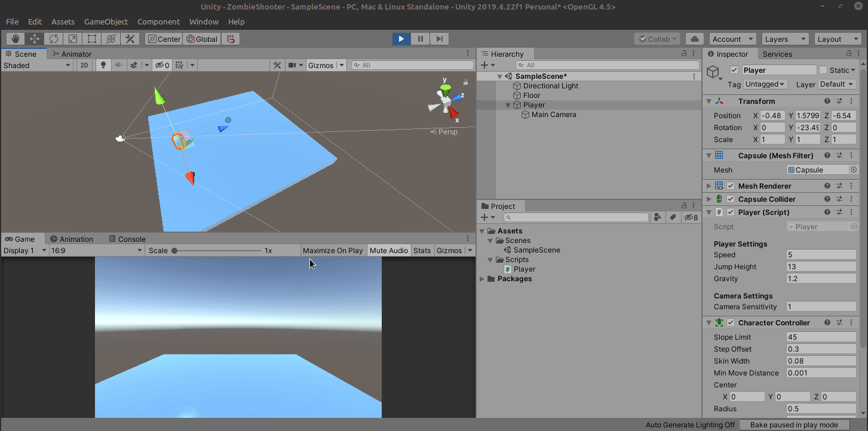
Task: Disable the Mesh Renderer component checkbox
Action: pyautogui.click(x=730, y=186)
